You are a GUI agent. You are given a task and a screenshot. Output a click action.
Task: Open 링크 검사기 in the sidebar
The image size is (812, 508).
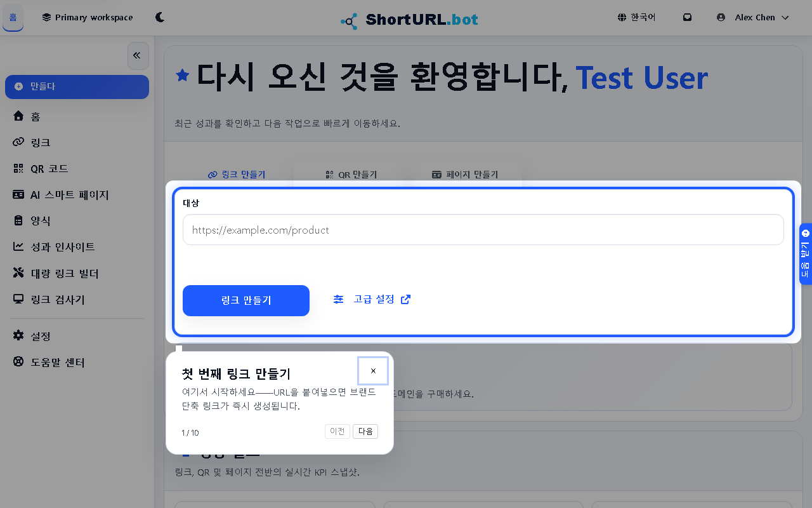(x=77, y=299)
